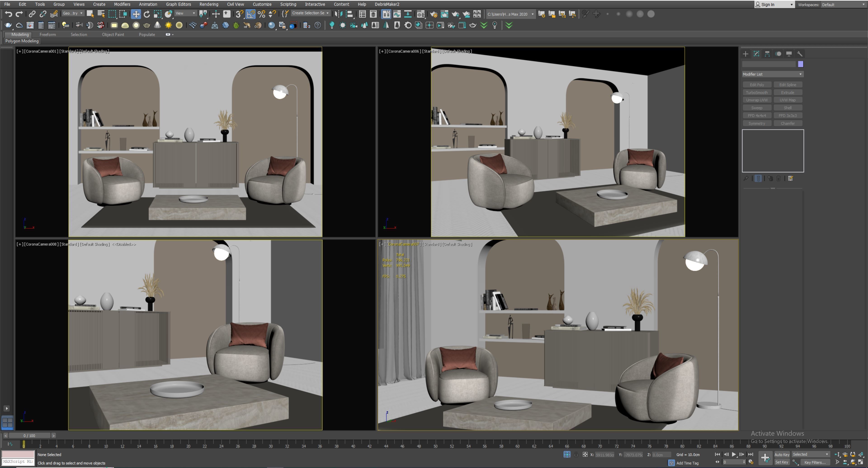868x468 pixels.
Task: Click the MAXScript mini listener field
Action: 18,462
